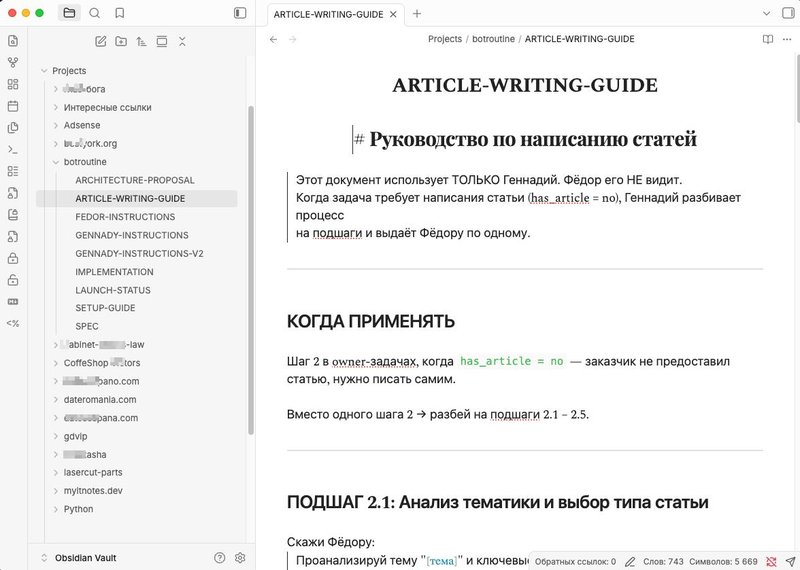This screenshot has width=800, height=570.
Task: Click the markdown badge ribbon icon
Action: [13, 302]
